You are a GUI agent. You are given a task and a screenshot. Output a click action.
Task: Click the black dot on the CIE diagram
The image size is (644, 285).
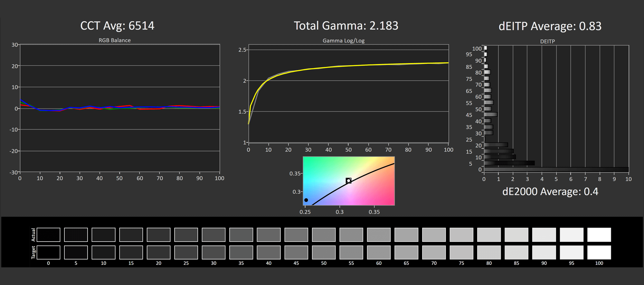pyautogui.click(x=306, y=200)
